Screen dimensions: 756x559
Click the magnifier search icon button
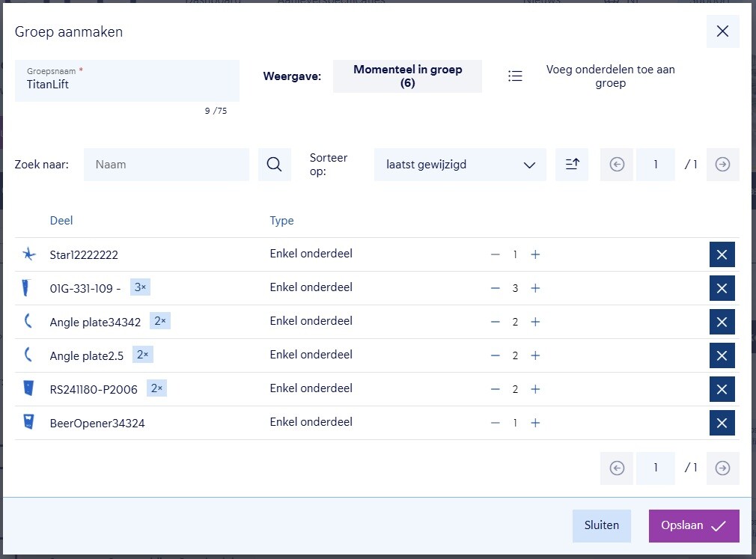pyautogui.click(x=274, y=165)
